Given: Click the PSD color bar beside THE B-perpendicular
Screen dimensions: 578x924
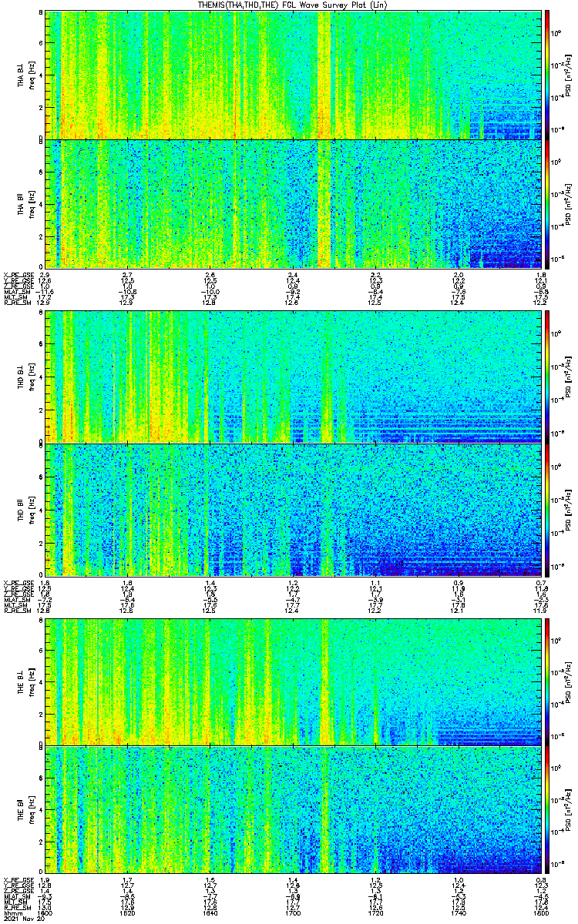Looking at the screenshot, I should tap(547, 681).
